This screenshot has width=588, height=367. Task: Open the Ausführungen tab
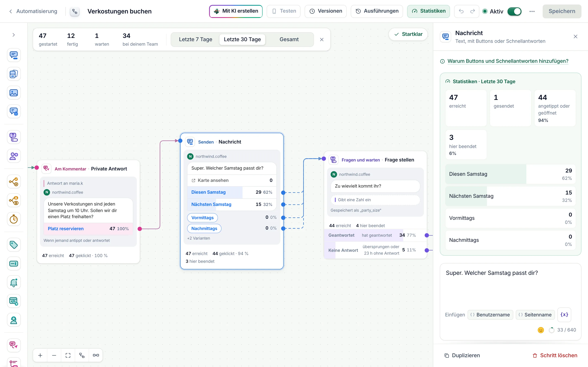pyautogui.click(x=377, y=11)
